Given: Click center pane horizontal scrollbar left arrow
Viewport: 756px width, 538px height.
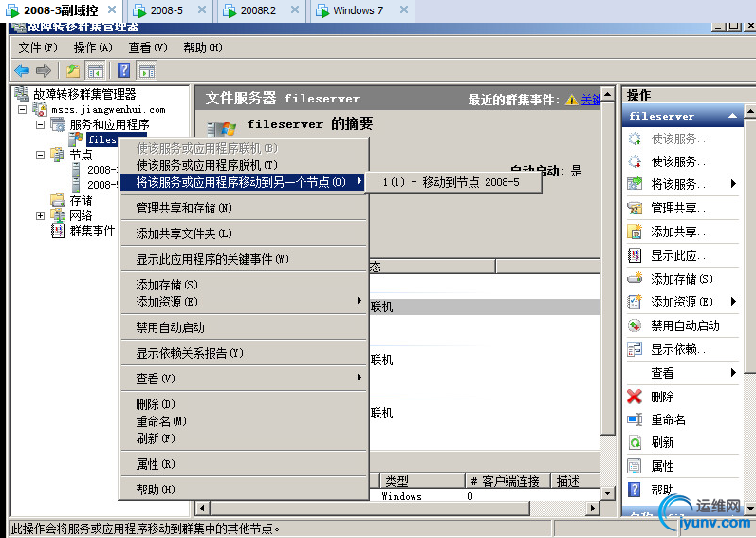Looking at the screenshot, I should tap(202, 508).
